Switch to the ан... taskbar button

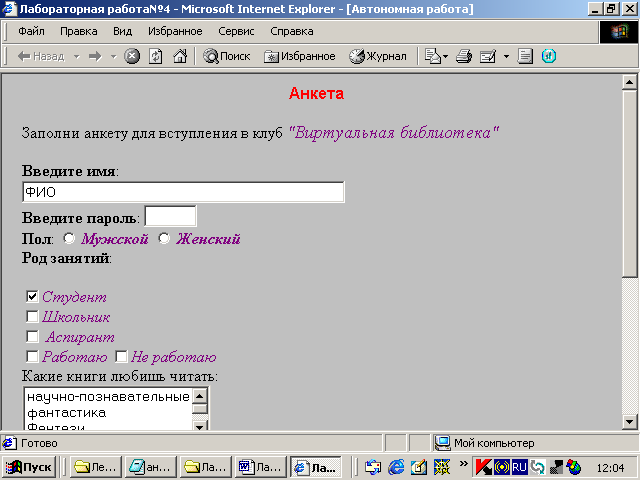coord(151,467)
